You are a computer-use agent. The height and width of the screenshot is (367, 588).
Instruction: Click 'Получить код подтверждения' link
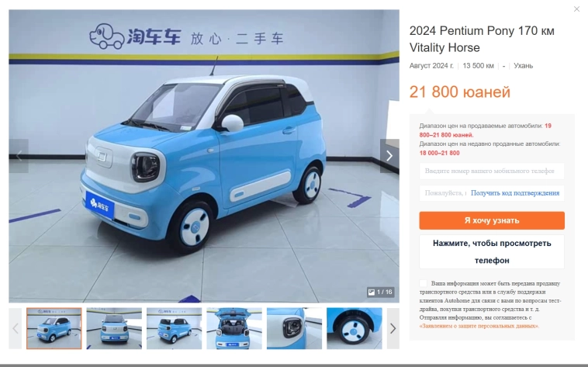pyautogui.click(x=515, y=193)
